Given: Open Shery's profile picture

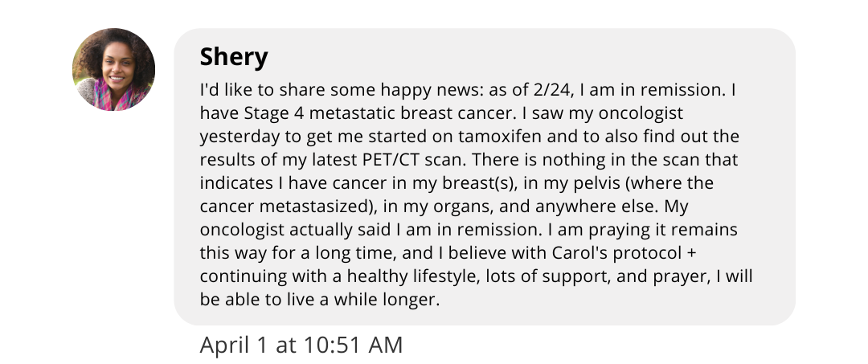Looking at the screenshot, I should (113, 70).
